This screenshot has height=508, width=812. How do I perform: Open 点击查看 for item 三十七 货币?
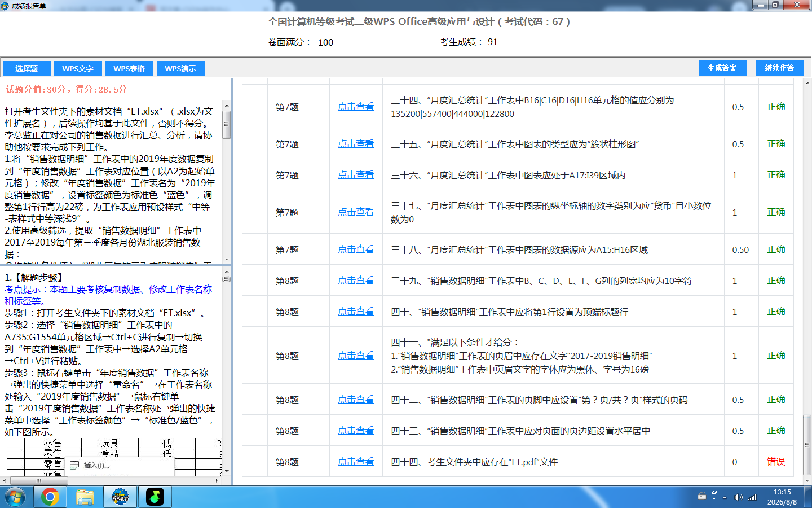tap(356, 212)
